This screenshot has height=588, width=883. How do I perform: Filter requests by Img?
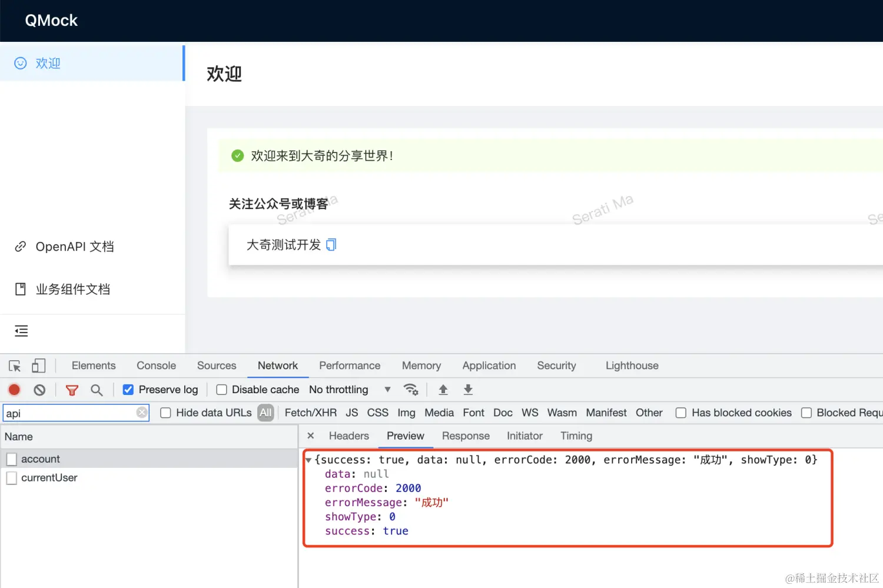click(406, 413)
